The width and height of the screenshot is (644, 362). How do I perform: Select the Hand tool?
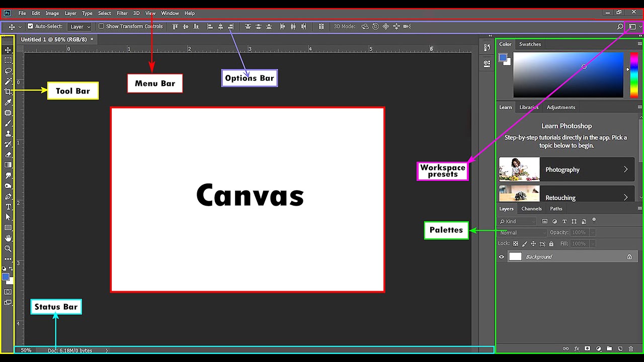pyautogui.click(x=8, y=238)
